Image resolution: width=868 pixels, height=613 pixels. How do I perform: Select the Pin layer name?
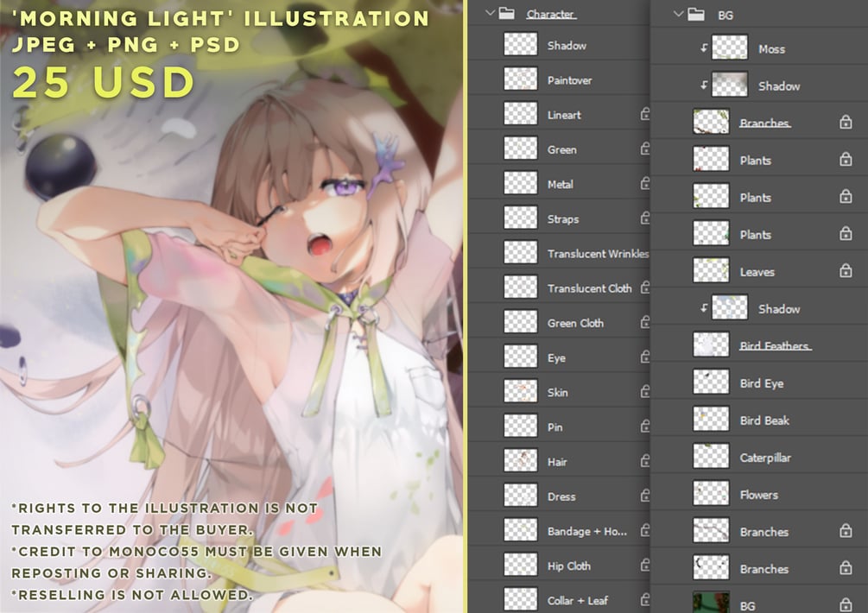[x=554, y=427]
